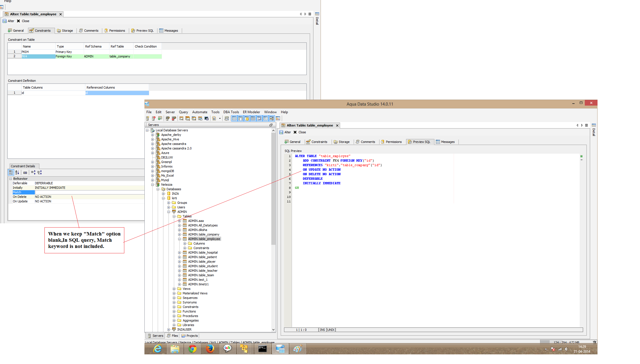
Task: Open the DBA Tools menu
Action: [231, 112]
